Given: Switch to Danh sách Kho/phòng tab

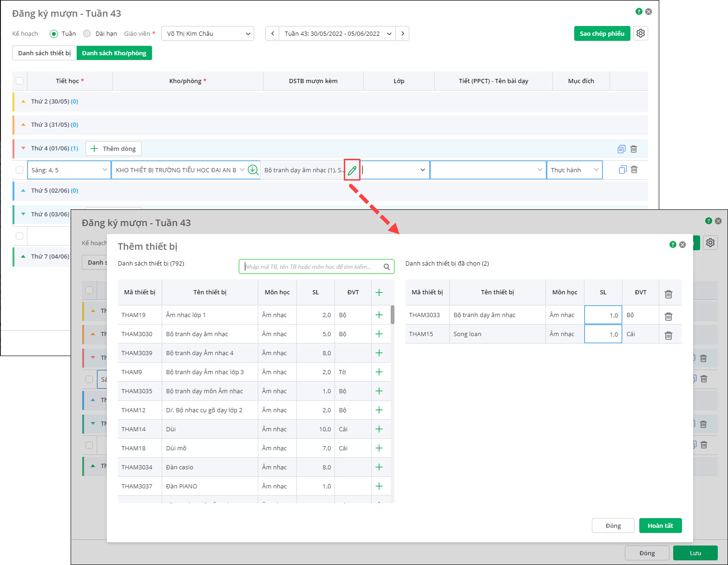Looking at the screenshot, I should point(114,53).
